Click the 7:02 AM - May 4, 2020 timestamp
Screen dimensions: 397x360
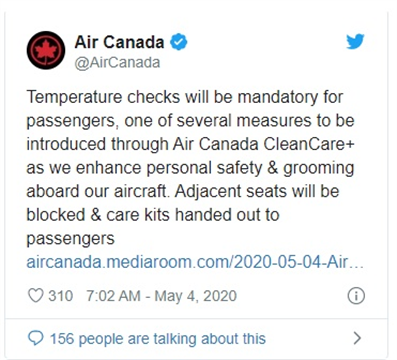[x=161, y=296]
